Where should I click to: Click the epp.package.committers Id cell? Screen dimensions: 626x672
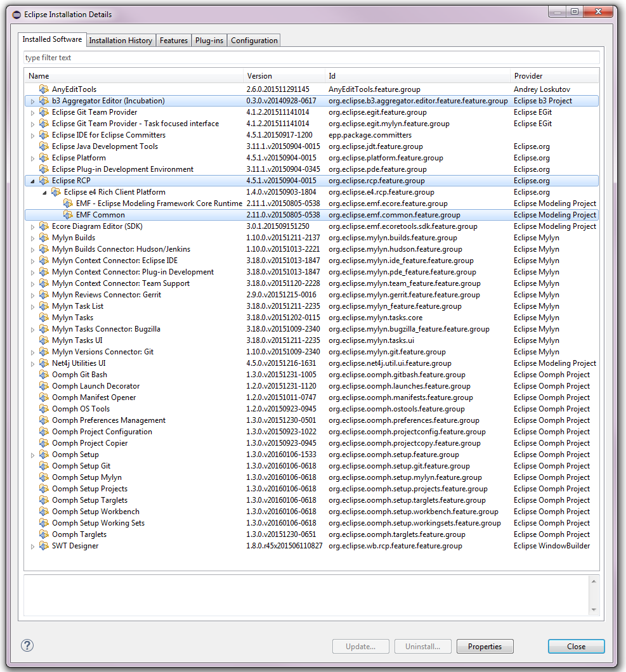[370, 135]
